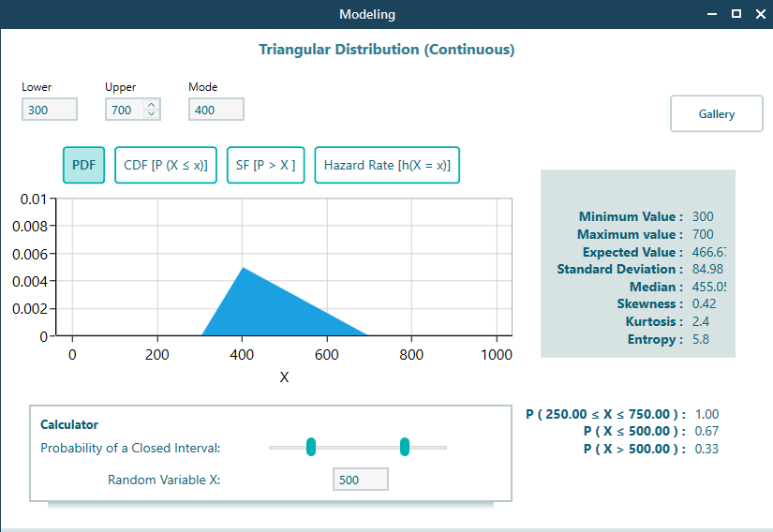
Task: Click the blue triangle peak in chart
Action: [x=243, y=272]
